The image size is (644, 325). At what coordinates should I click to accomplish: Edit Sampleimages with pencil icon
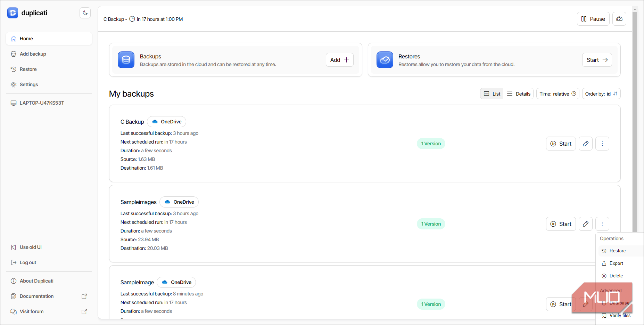tap(586, 224)
